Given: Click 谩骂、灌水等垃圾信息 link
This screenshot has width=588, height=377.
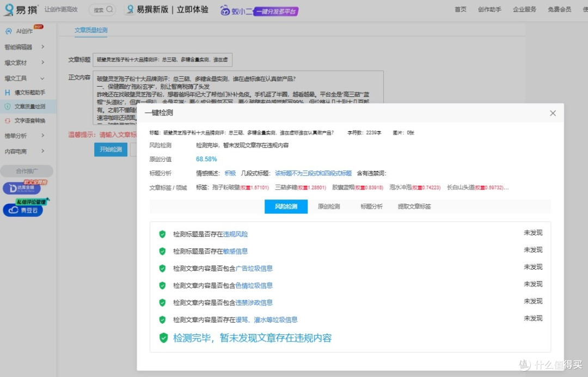Looking at the screenshot, I should 266,320.
